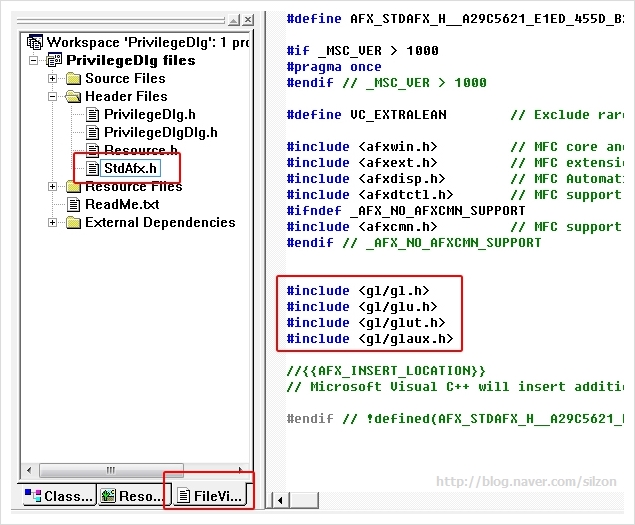Viewport: 635px width, 525px height.
Task: Click the PrivilegeDlg files project icon
Action: [x=54, y=60]
